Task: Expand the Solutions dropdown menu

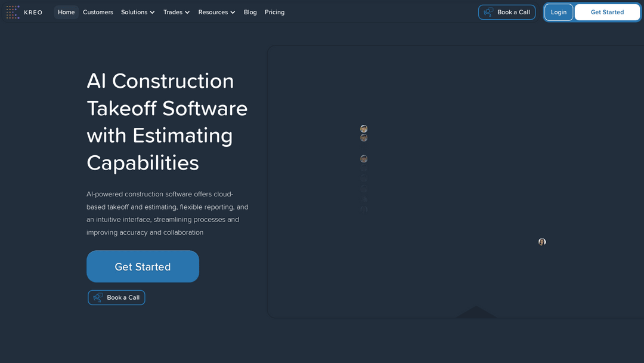Action: point(138,13)
